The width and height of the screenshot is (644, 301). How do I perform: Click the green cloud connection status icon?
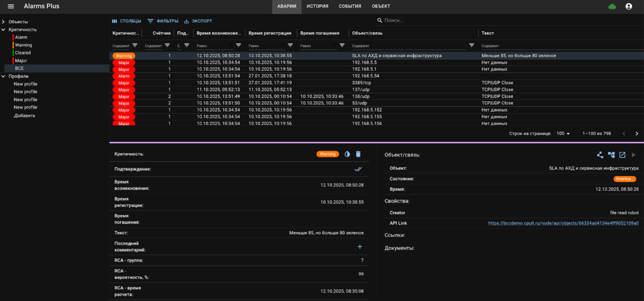coord(612,6)
